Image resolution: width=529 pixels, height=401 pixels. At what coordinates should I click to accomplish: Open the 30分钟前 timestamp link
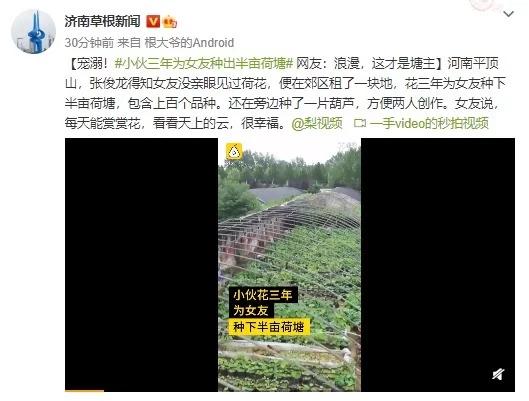(x=89, y=43)
